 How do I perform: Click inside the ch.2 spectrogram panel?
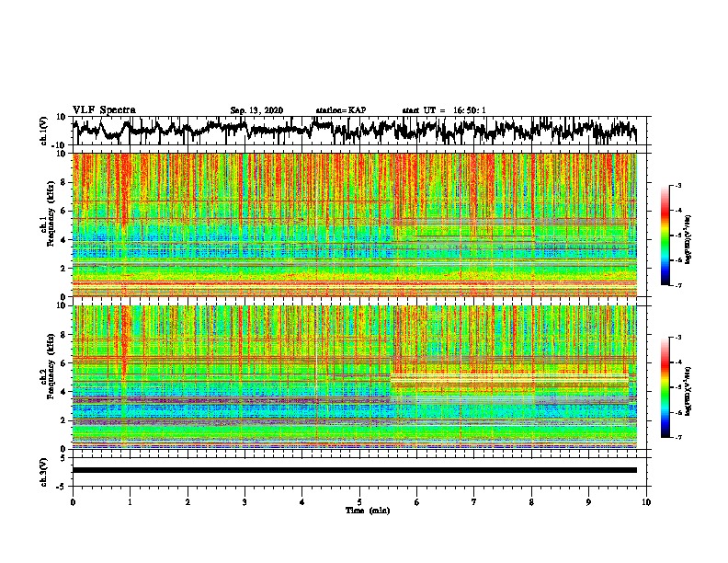[x=354, y=377]
